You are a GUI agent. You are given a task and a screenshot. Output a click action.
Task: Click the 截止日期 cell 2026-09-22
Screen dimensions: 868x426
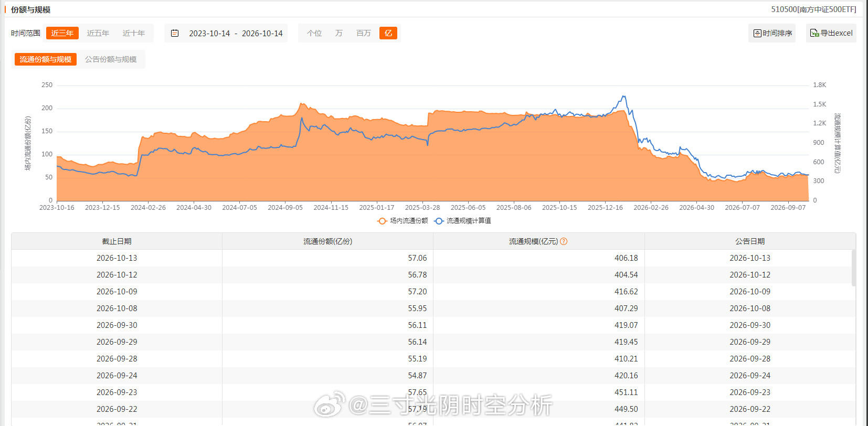(x=117, y=409)
